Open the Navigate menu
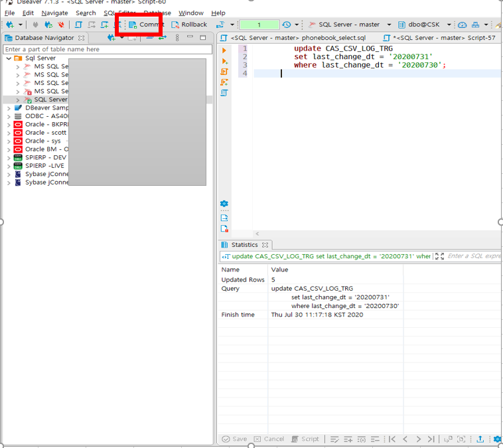This screenshot has width=503, height=448. (54, 13)
